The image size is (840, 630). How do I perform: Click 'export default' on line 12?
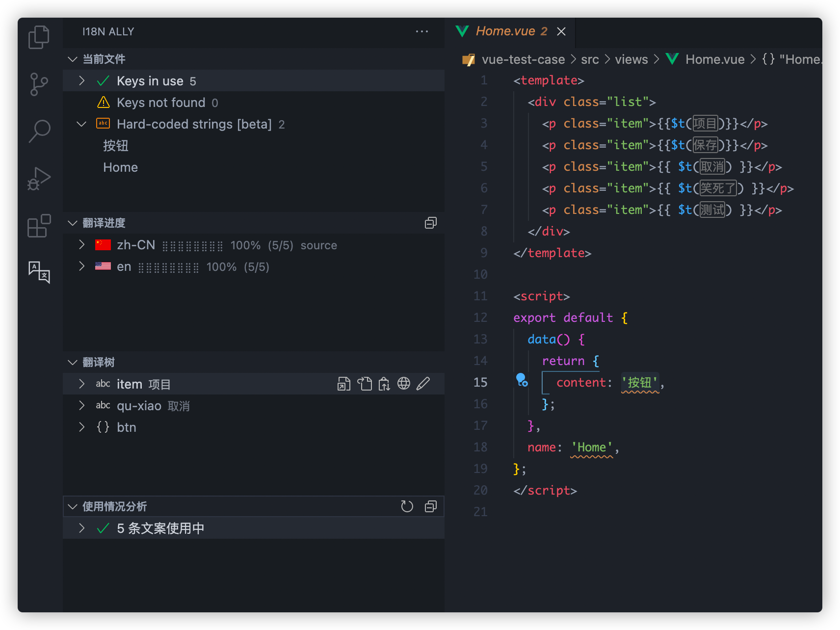tap(563, 318)
